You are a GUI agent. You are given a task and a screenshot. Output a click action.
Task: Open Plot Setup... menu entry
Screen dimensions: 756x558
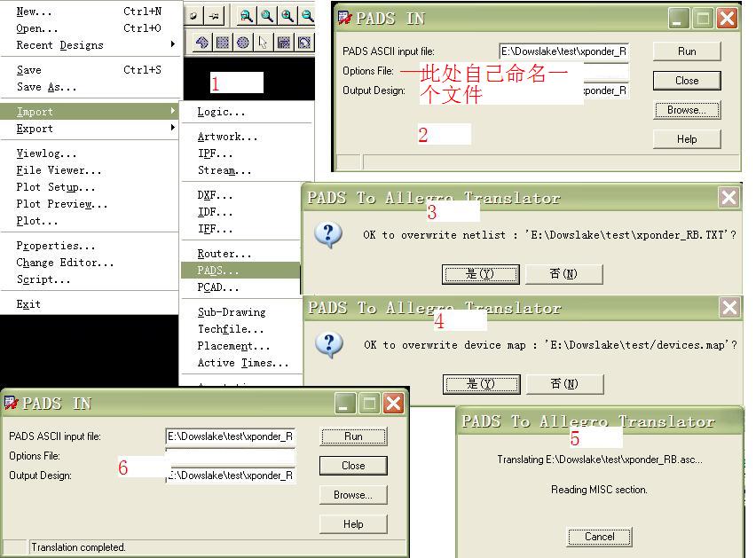(91, 187)
